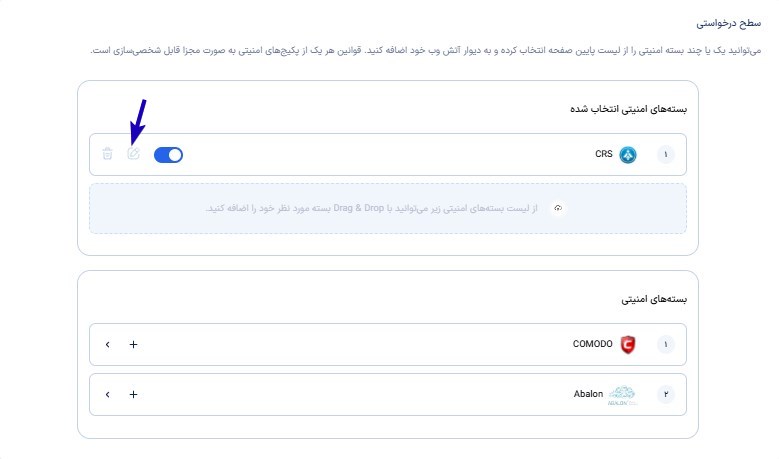Expand the Abalon row chevron
Image resolution: width=779 pixels, height=459 pixels.
(107, 394)
